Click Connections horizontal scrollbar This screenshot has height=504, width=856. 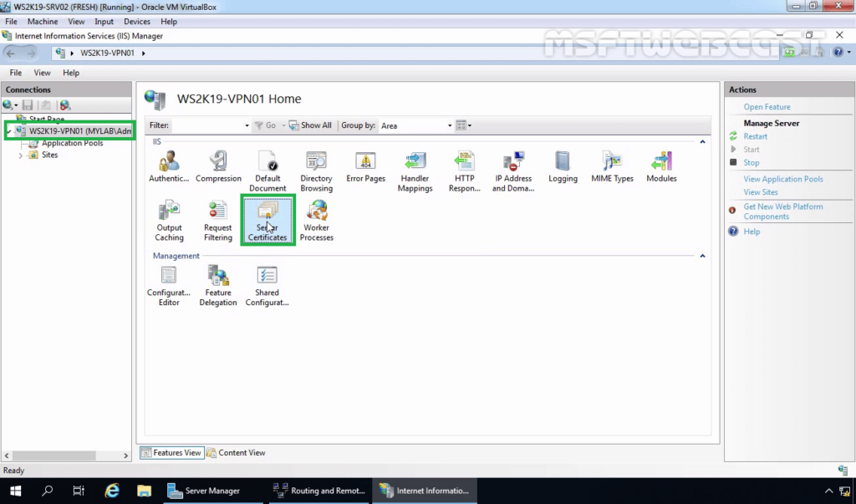tap(54, 456)
